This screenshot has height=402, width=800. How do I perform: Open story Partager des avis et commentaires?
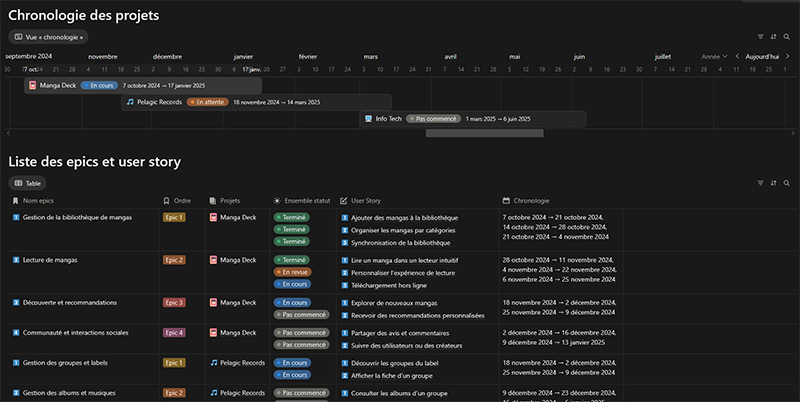pyautogui.click(x=400, y=333)
